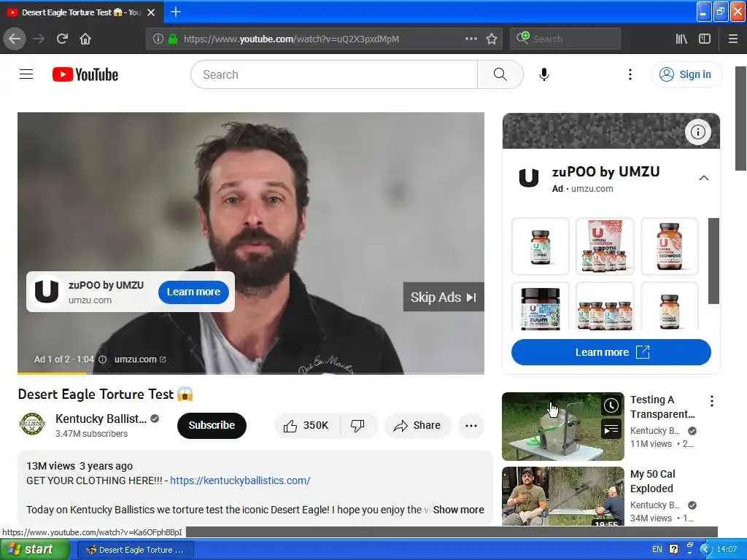Reload the page with the refresh icon

click(x=62, y=39)
